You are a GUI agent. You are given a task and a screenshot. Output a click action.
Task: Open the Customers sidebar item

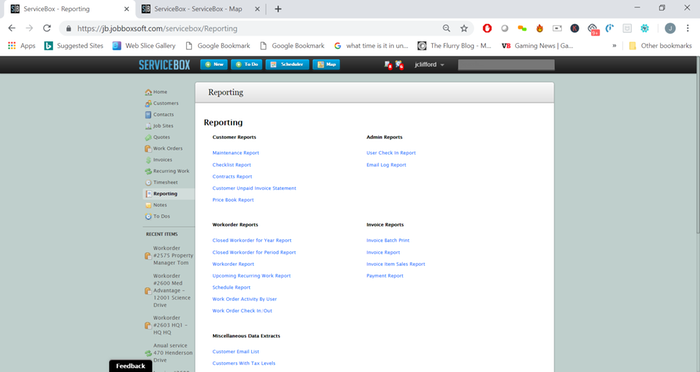pos(162,103)
